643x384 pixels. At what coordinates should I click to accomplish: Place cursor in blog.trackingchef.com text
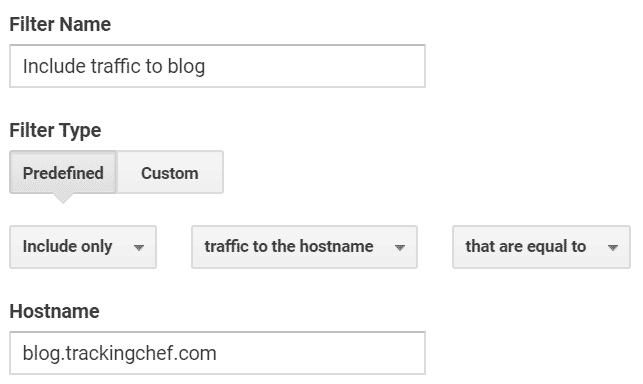coord(119,354)
